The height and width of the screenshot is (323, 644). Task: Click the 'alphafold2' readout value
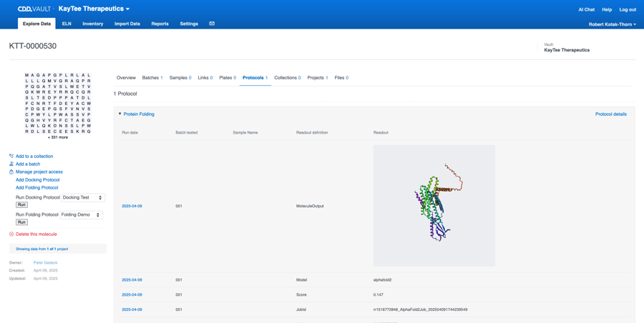point(383,280)
